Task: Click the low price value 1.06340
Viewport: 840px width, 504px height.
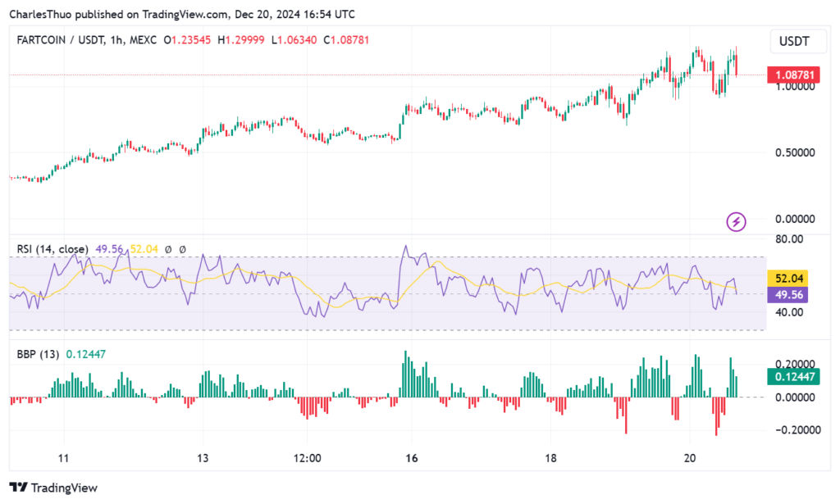Action: coord(297,40)
